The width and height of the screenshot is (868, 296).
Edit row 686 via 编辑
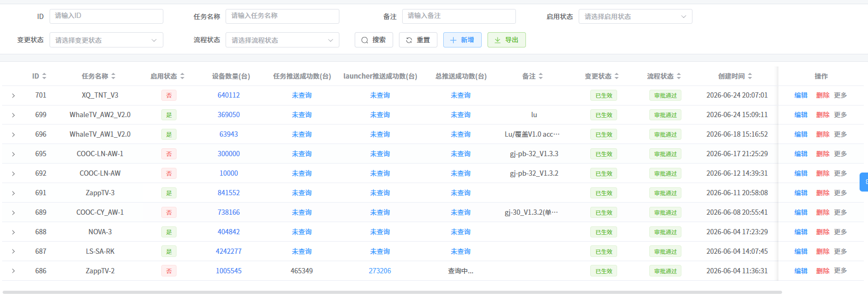point(801,271)
